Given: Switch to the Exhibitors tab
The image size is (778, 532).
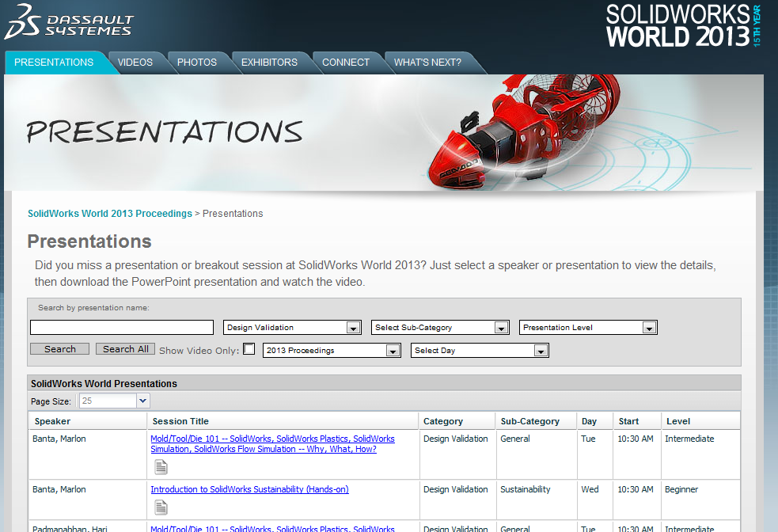Looking at the screenshot, I should (269, 63).
